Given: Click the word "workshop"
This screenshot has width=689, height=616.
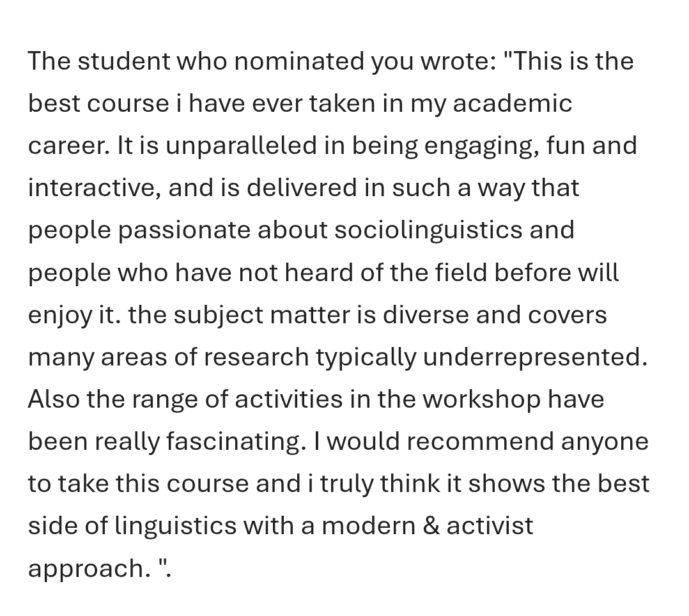Looking at the screenshot, I should (x=481, y=399).
